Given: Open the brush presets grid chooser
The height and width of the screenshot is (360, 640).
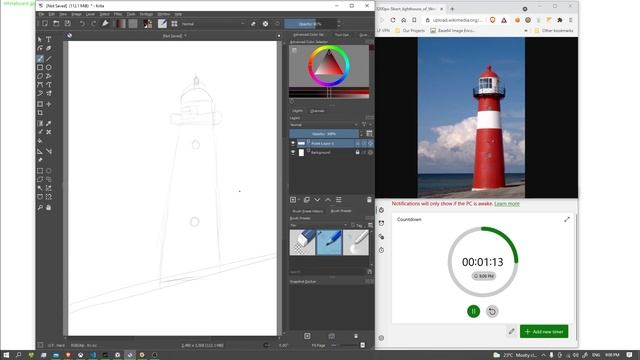Looking at the screenshot, I should (x=174, y=24).
